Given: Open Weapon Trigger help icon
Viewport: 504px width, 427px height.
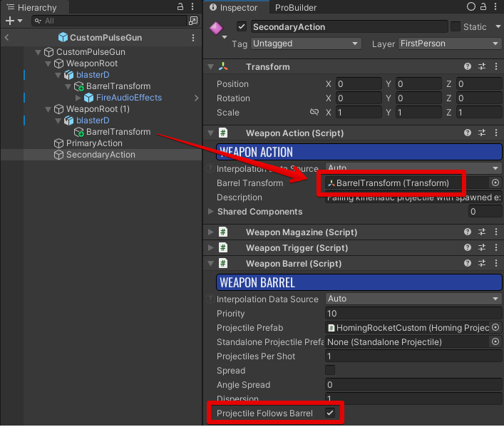Looking at the screenshot, I should [468, 247].
